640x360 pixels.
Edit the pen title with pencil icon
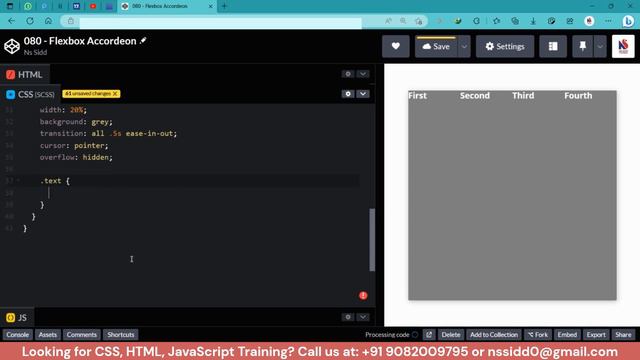coord(143,40)
